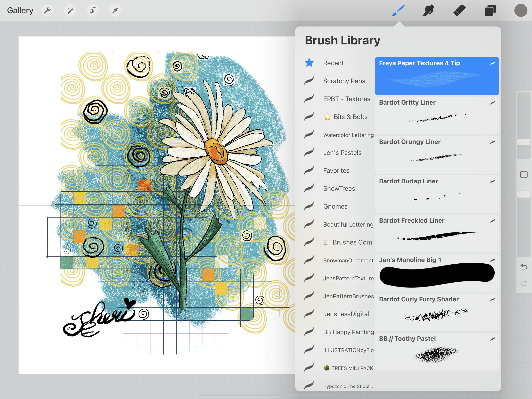The width and height of the screenshot is (532, 399).
Task: Open Freya Paper Textures 4 Tip settings
Action: pyautogui.click(x=437, y=76)
